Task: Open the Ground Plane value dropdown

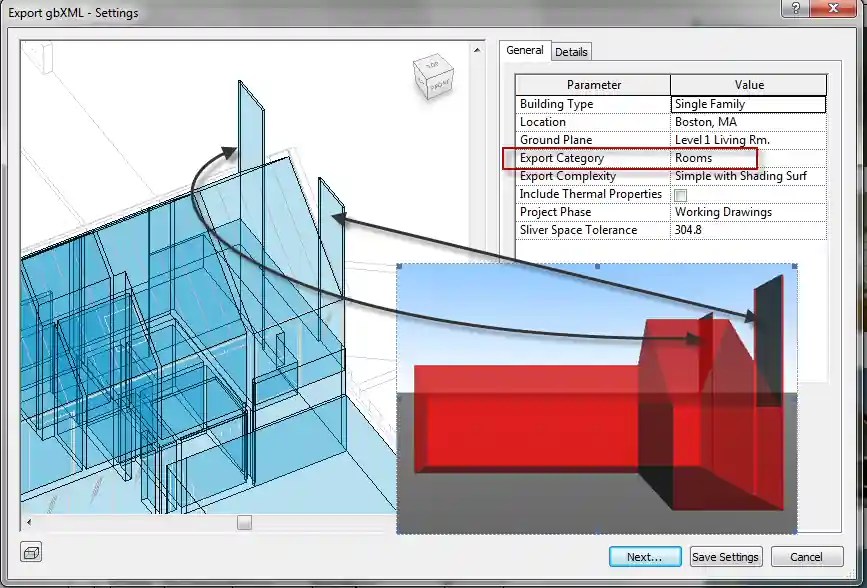Action: pos(748,140)
